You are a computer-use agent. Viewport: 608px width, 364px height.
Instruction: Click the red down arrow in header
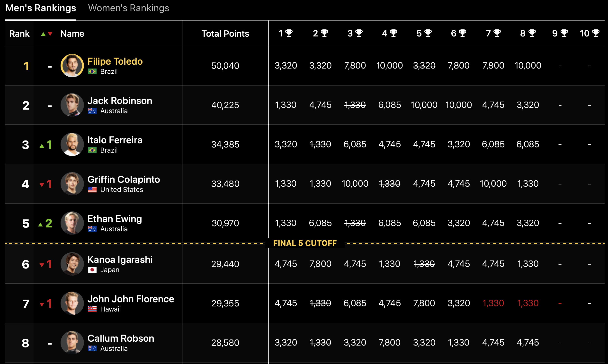[50, 34]
